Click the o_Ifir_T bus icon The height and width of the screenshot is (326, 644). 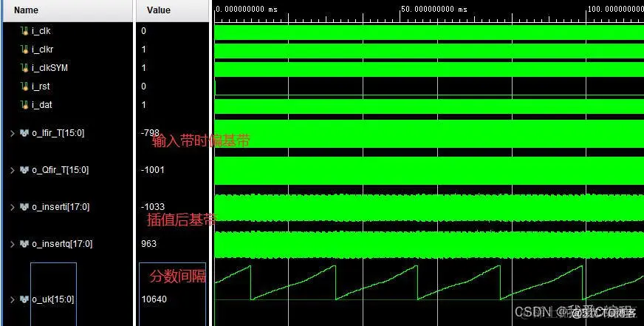tap(24, 133)
